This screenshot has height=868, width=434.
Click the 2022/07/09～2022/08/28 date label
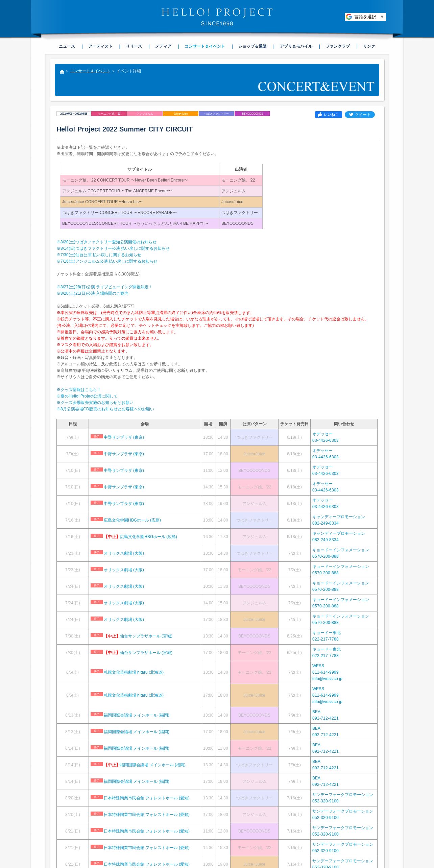[x=74, y=114]
